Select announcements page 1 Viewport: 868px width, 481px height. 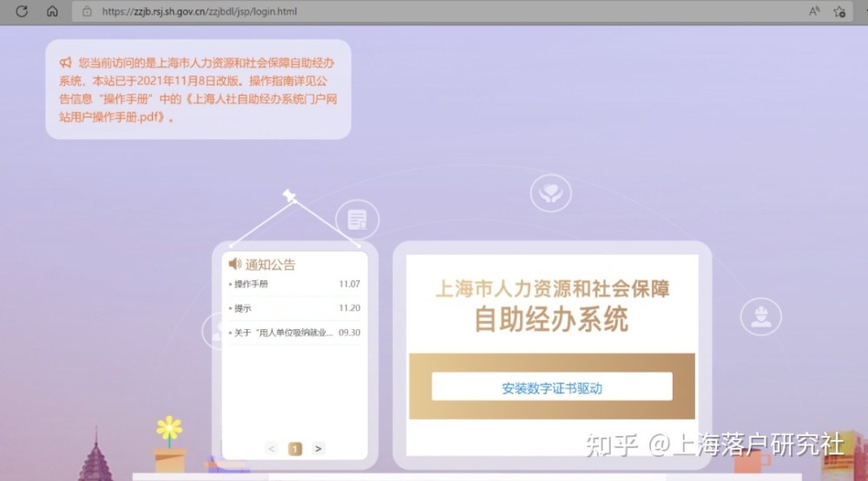tap(295, 448)
